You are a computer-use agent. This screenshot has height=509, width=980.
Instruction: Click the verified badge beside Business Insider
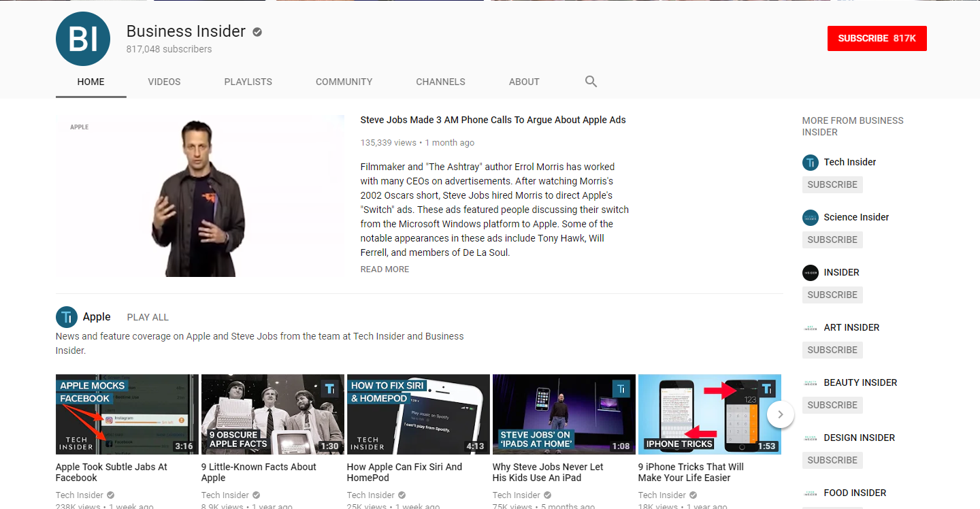(257, 31)
